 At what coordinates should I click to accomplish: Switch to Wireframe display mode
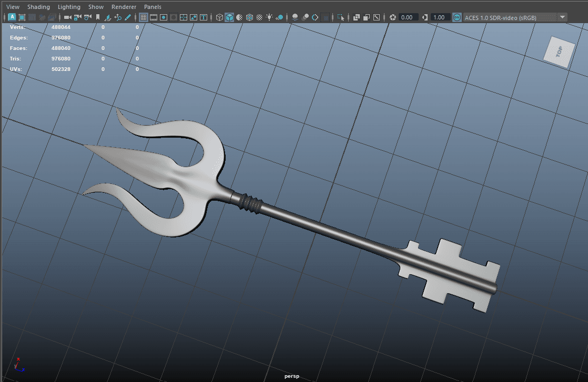(x=219, y=17)
